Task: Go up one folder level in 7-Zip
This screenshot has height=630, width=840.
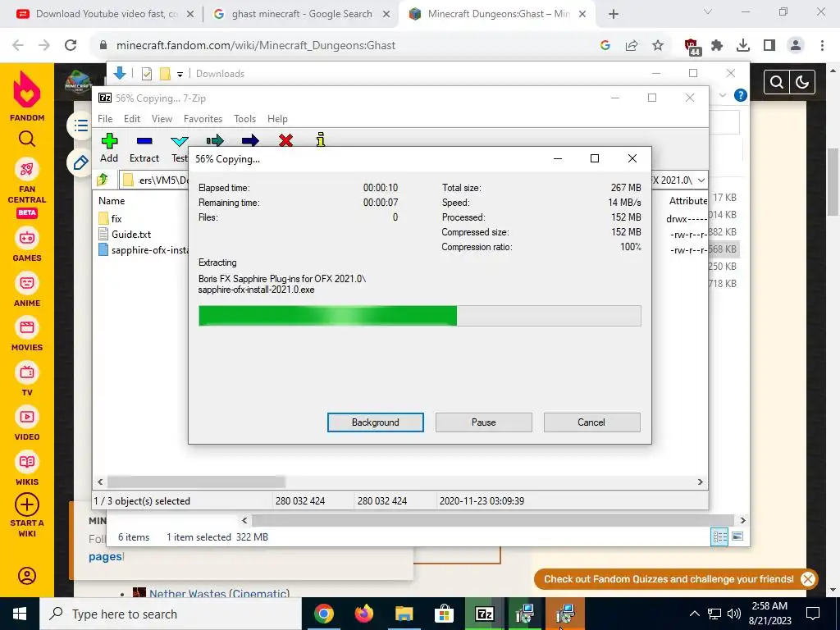Action: click(x=103, y=180)
